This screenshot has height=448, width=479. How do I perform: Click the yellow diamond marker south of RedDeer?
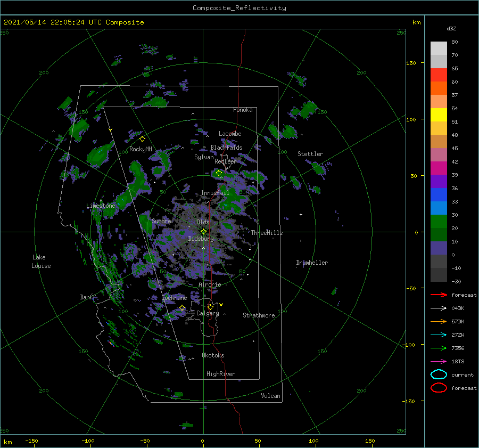(219, 173)
